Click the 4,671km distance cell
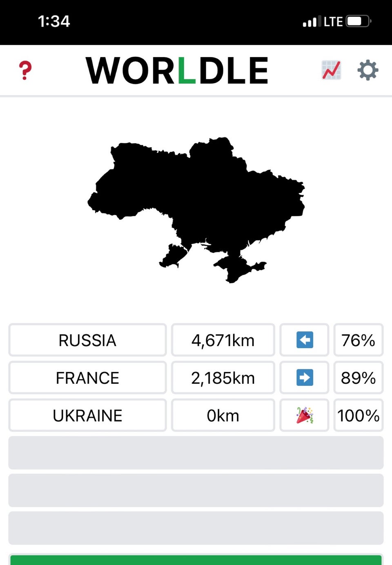 tap(223, 340)
